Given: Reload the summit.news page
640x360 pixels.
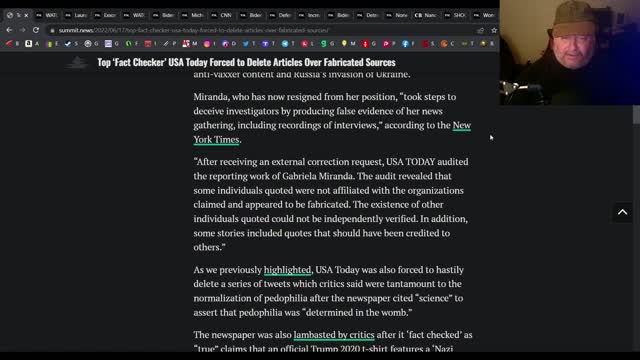Looking at the screenshot, I should (36, 30).
